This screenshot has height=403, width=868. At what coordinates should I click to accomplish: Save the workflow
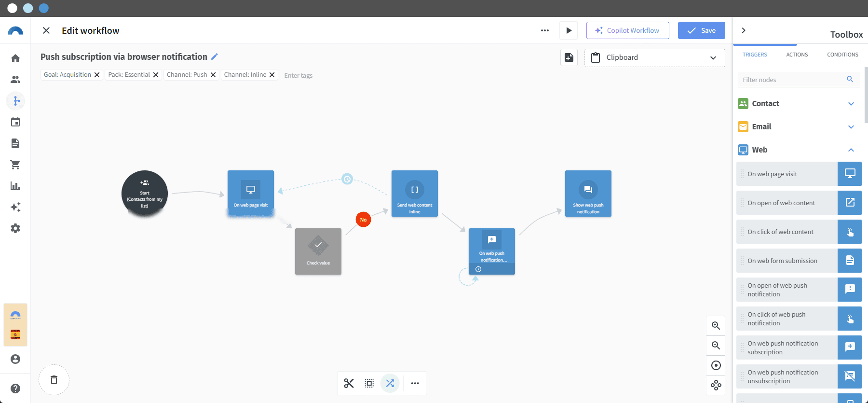(702, 30)
